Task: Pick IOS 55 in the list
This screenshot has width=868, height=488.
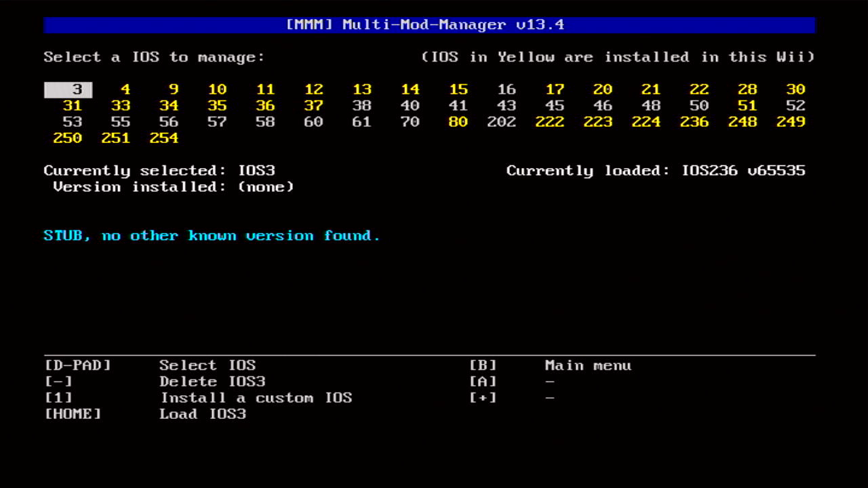Action: click(121, 122)
